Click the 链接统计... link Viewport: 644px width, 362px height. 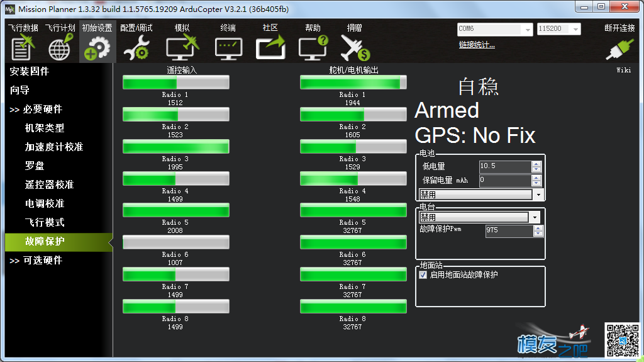(477, 45)
